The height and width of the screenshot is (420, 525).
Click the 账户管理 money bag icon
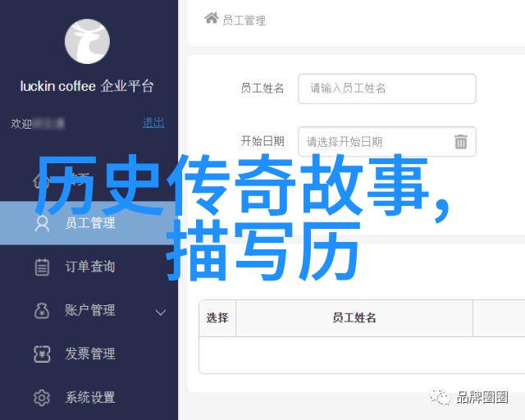pyautogui.click(x=42, y=310)
